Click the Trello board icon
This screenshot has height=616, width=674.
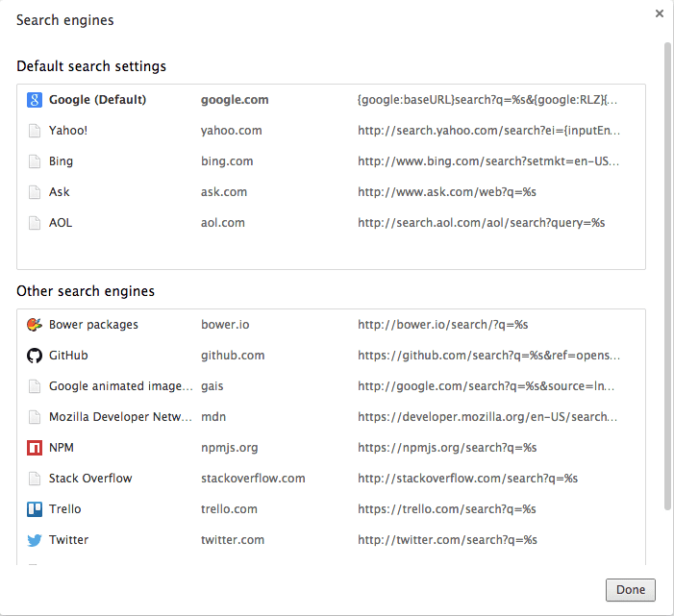tap(35, 509)
